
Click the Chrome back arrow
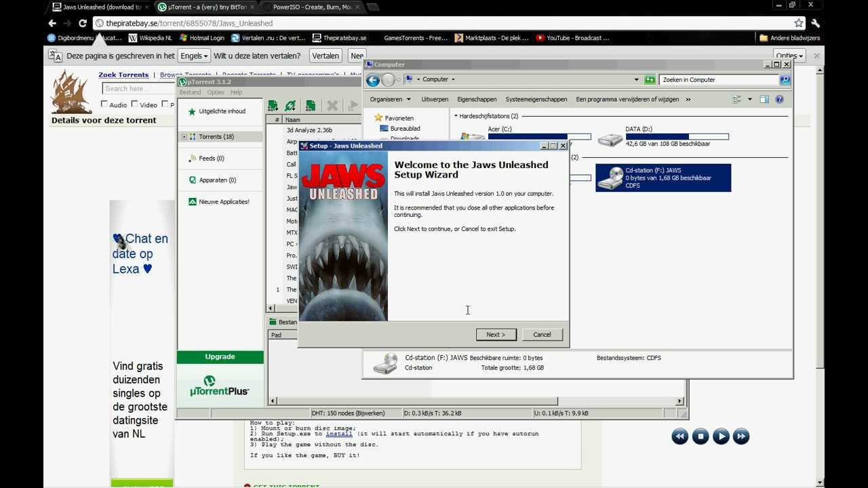52,23
